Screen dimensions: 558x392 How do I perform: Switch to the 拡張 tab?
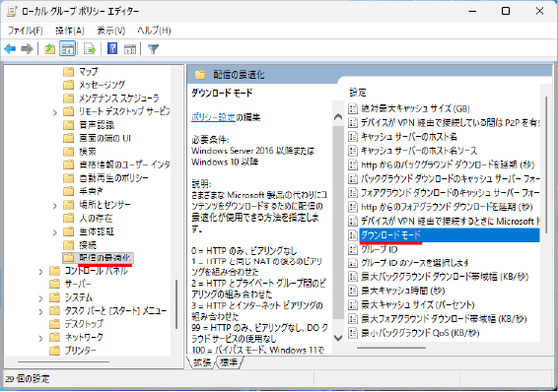202,362
